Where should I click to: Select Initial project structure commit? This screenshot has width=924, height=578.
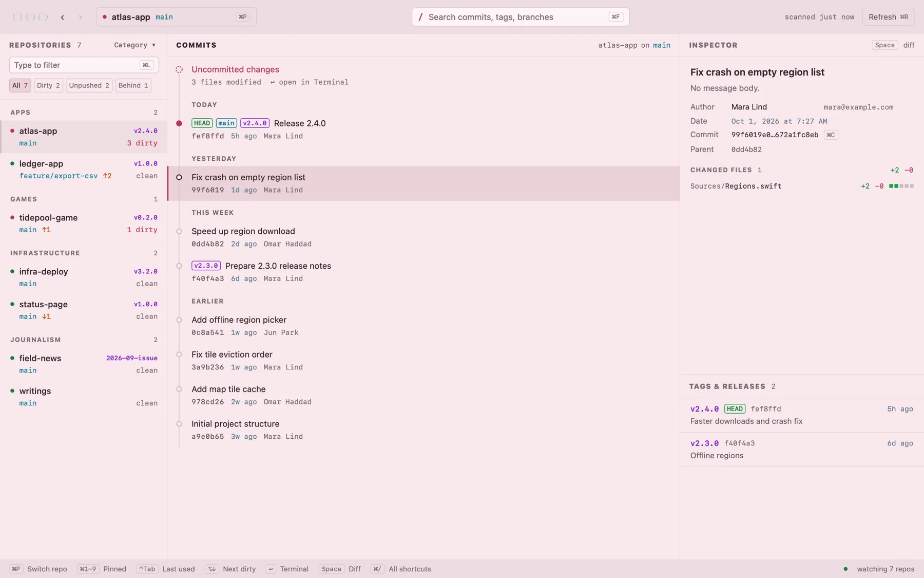pyautogui.click(x=424, y=430)
